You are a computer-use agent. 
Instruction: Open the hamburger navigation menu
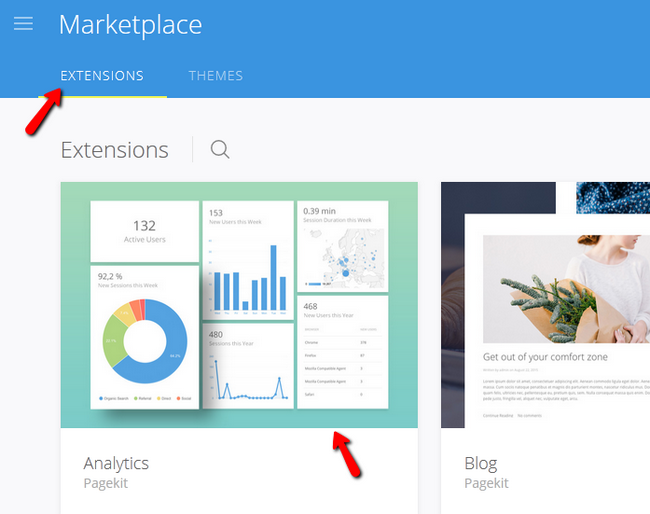pyautogui.click(x=23, y=23)
